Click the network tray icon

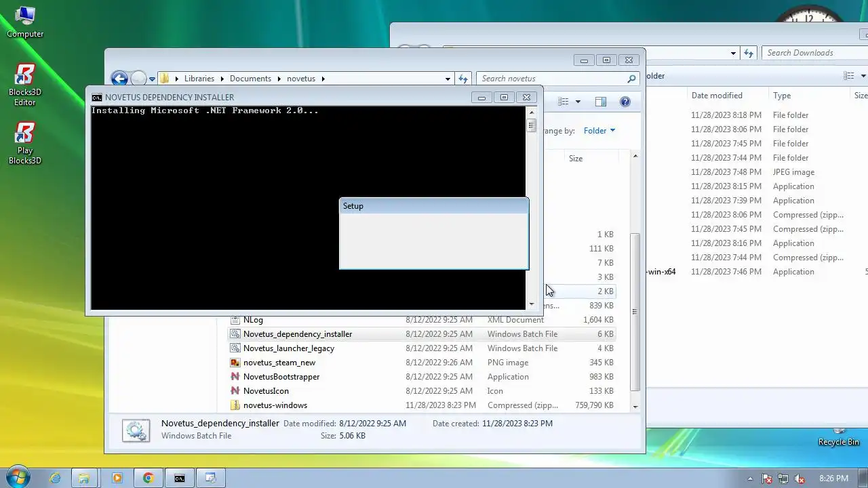[783, 479]
